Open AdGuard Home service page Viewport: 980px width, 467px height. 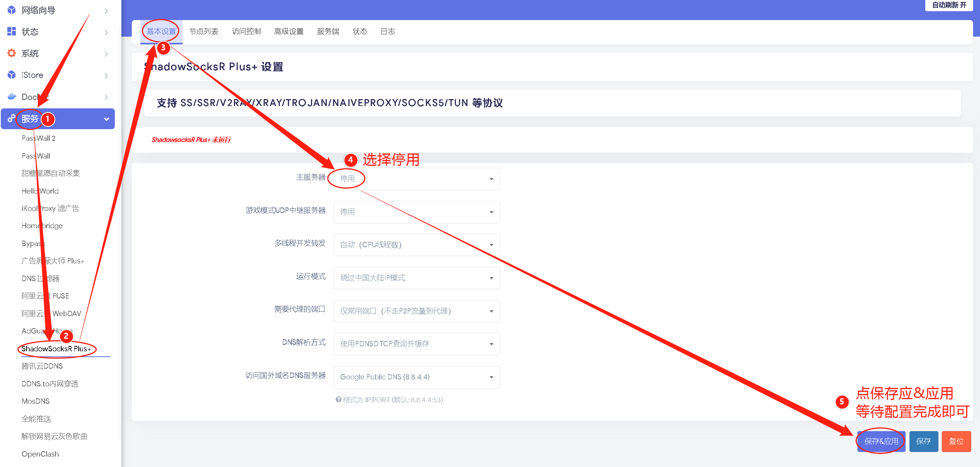click(47, 331)
